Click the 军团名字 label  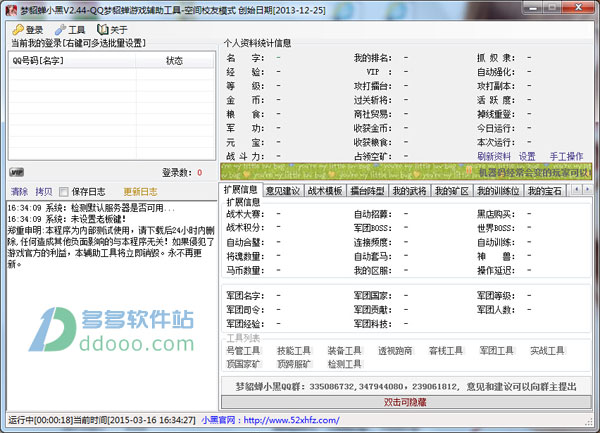pyautogui.click(x=245, y=296)
